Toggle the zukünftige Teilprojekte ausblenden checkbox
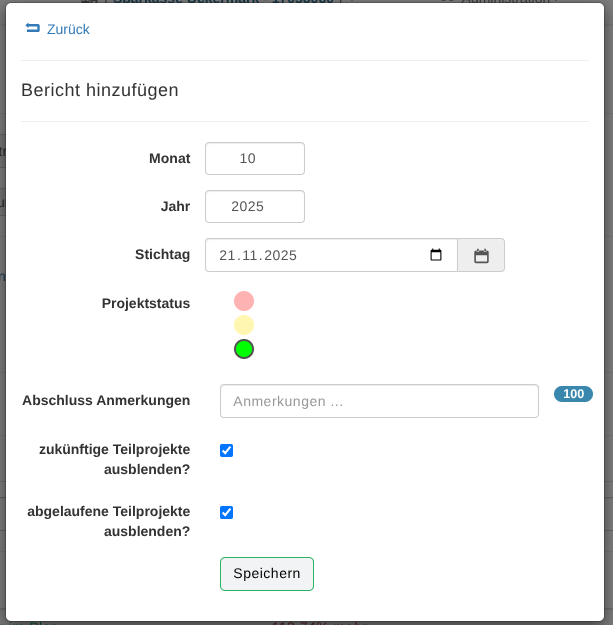The height and width of the screenshot is (625, 613). [227, 451]
